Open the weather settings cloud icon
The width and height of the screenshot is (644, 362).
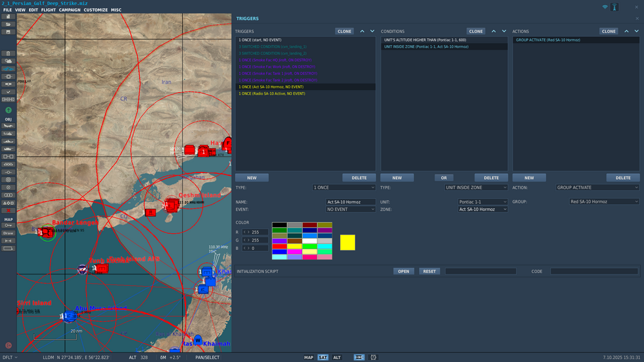click(x=8, y=61)
